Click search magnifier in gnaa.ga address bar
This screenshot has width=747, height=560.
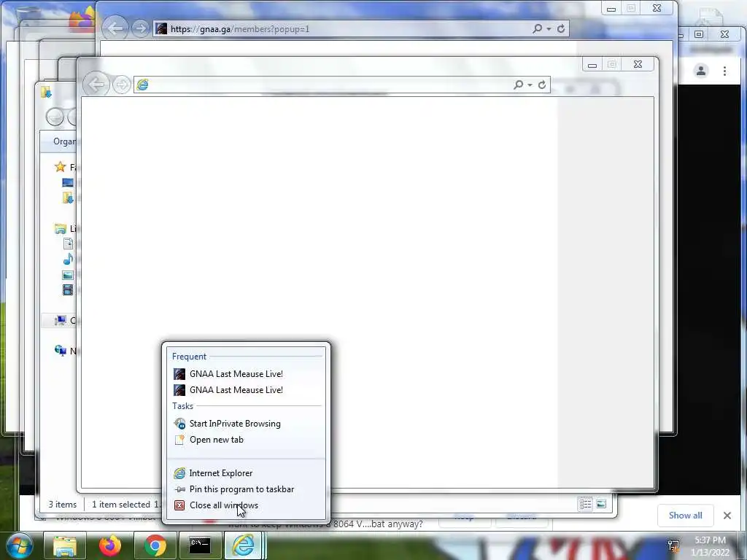tap(538, 29)
